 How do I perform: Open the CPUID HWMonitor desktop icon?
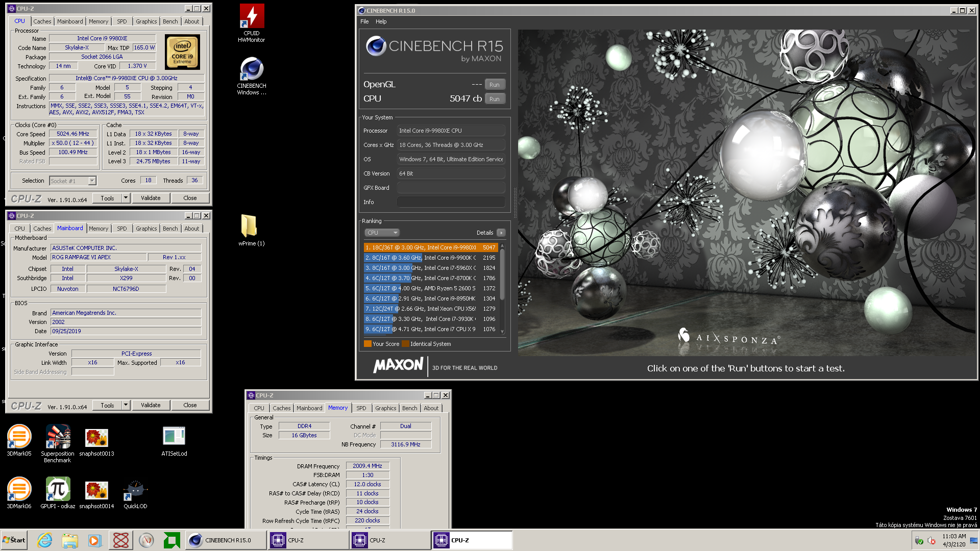click(x=252, y=22)
